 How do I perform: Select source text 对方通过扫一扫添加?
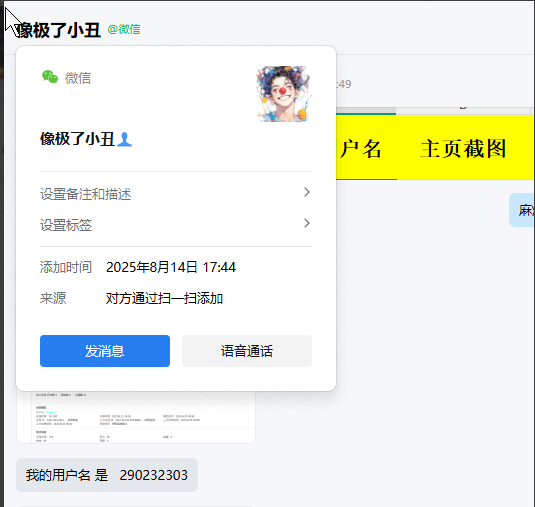coord(164,299)
